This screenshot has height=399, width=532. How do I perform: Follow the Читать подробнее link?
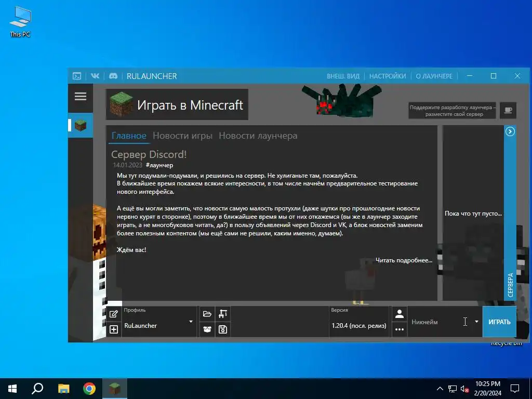(404, 260)
